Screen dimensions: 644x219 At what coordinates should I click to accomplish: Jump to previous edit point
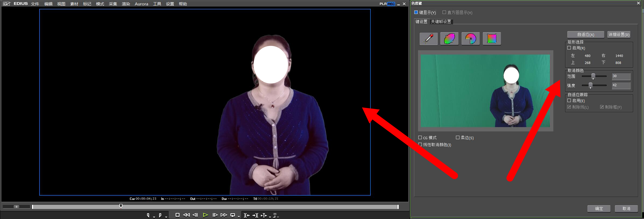[x=247, y=215]
